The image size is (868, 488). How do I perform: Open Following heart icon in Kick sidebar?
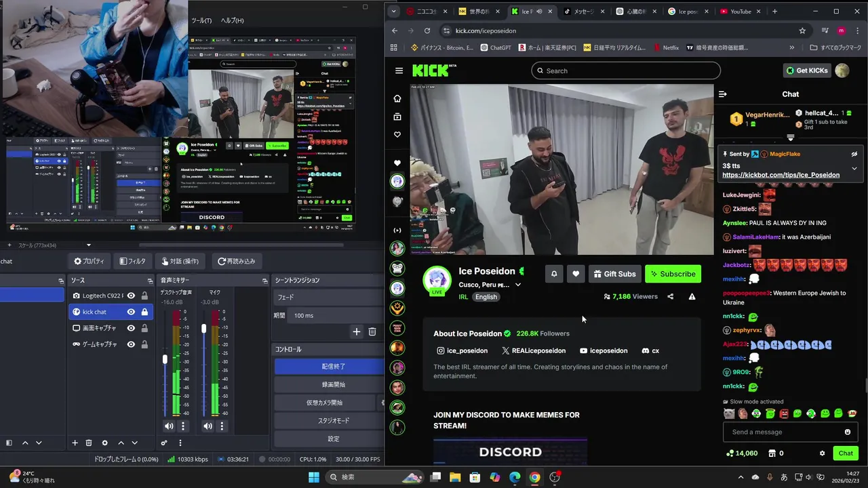tap(397, 135)
